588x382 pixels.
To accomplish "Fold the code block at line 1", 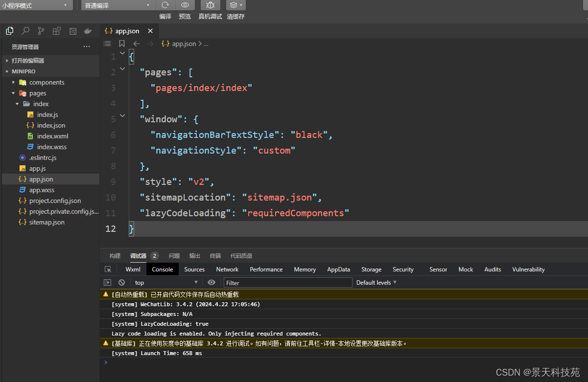I will [122, 53].
